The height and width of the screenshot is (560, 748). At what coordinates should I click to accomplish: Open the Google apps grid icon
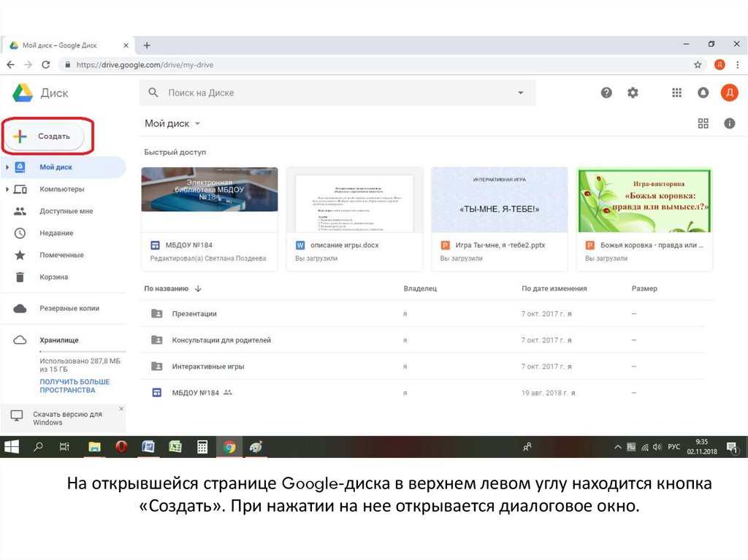click(x=676, y=93)
